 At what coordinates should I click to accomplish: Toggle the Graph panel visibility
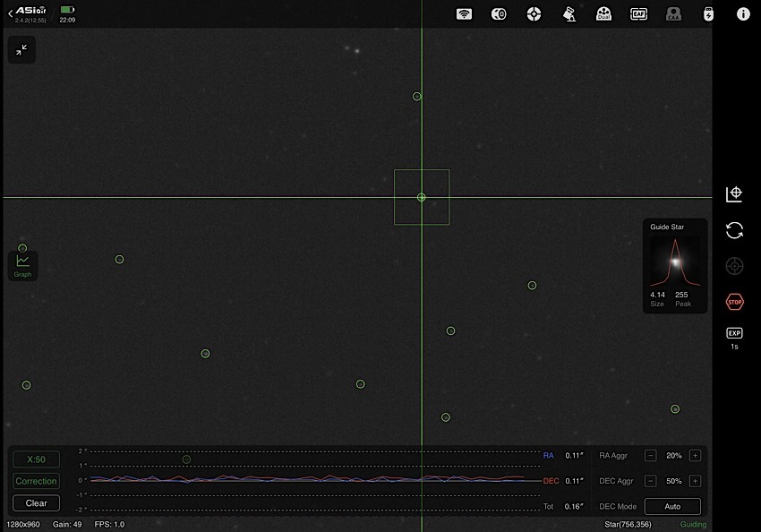[x=22, y=264]
